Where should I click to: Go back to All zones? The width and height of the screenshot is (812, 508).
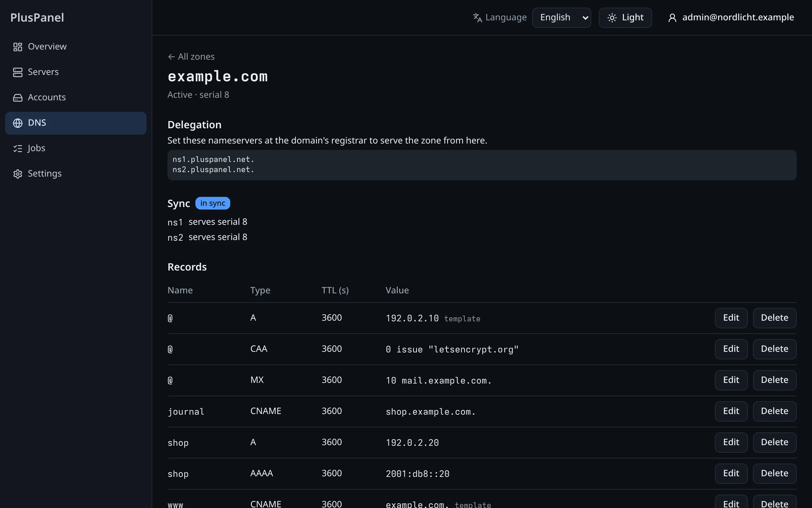191,57
